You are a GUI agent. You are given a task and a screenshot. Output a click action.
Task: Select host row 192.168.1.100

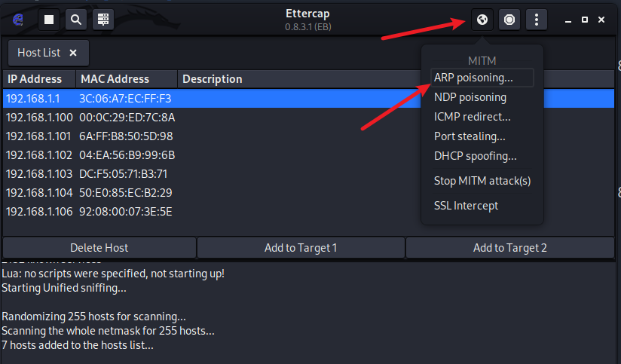308,118
